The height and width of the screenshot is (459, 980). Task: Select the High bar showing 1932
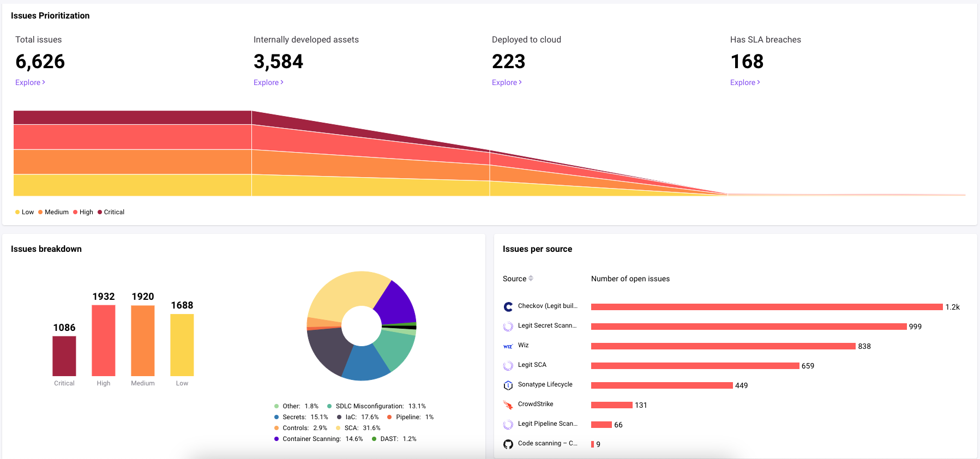104,341
